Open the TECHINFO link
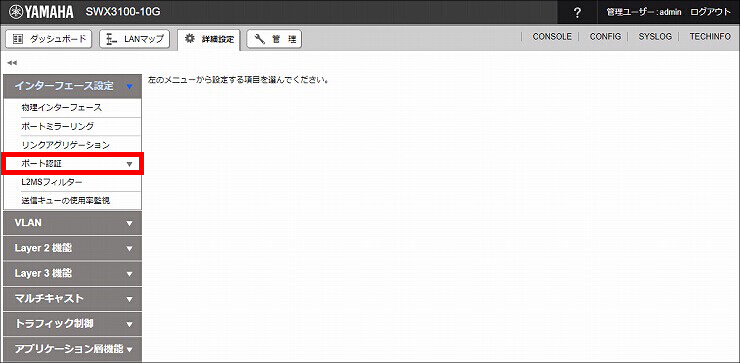This screenshot has height=363, width=740. point(710,36)
